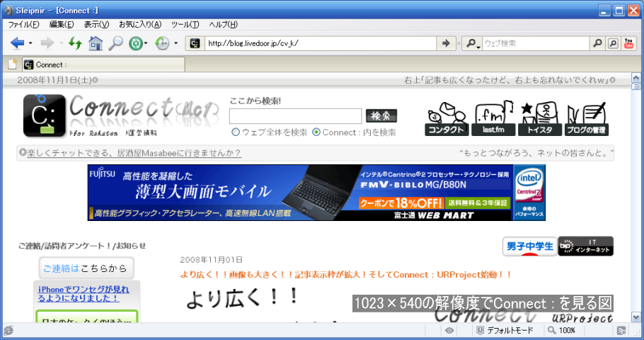Open a new tab with page icon

click(13, 64)
